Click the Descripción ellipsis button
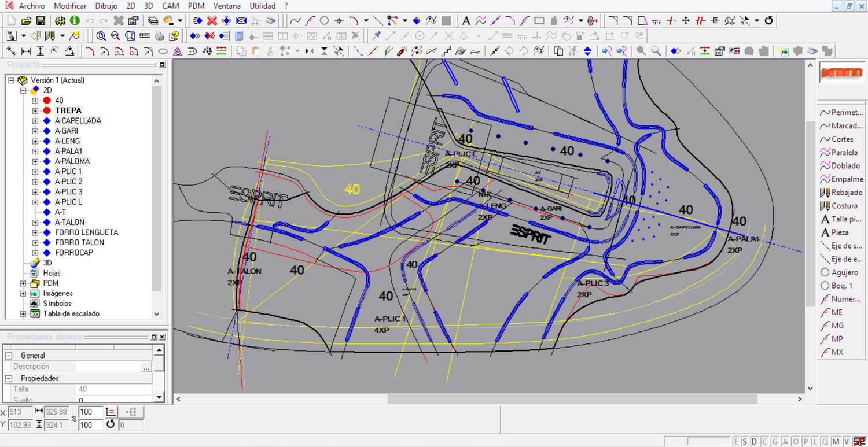 click(x=146, y=367)
